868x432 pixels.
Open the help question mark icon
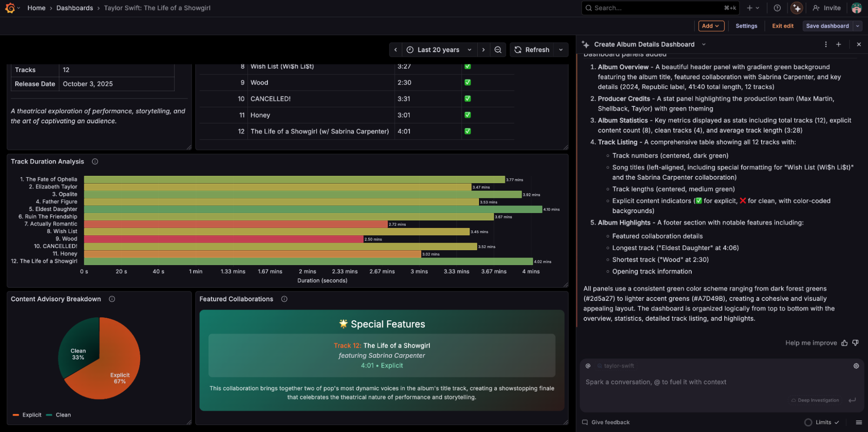[777, 8]
